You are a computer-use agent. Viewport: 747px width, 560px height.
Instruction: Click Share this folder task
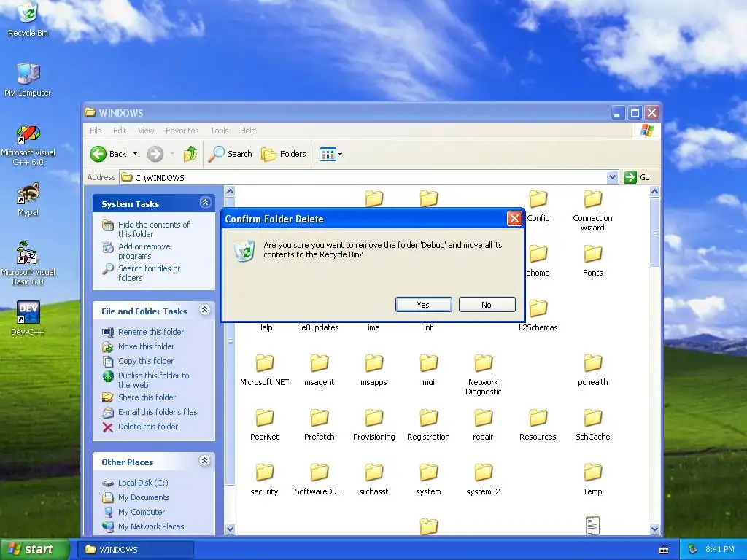[x=147, y=397]
